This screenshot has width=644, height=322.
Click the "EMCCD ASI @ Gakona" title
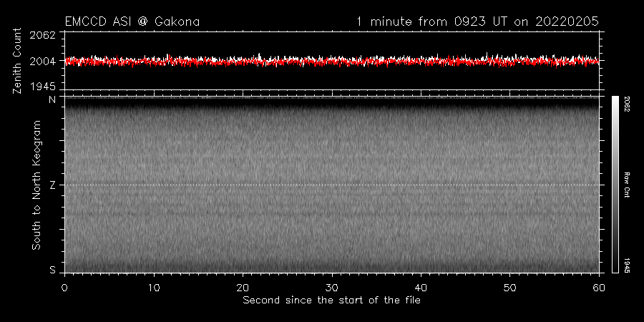click(132, 21)
